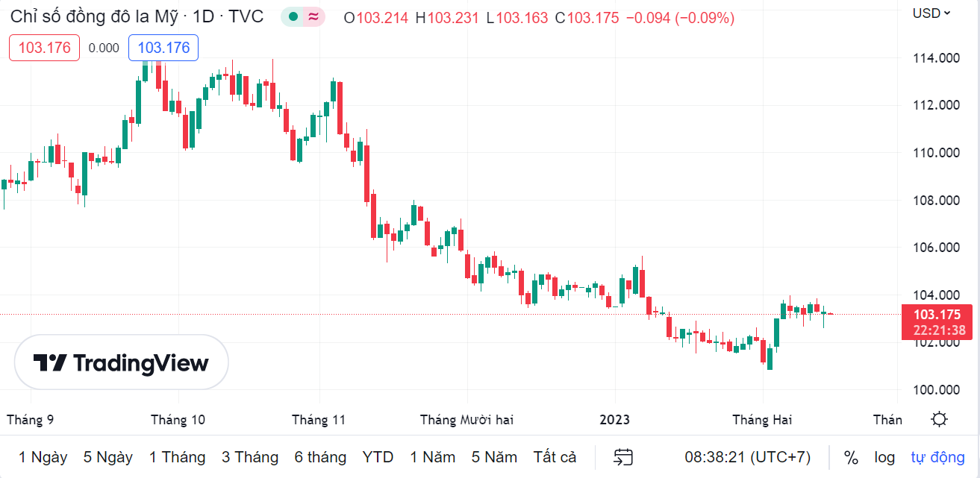980x478 pixels.
Task: Open the USD currency dropdown
Action: click(x=931, y=13)
